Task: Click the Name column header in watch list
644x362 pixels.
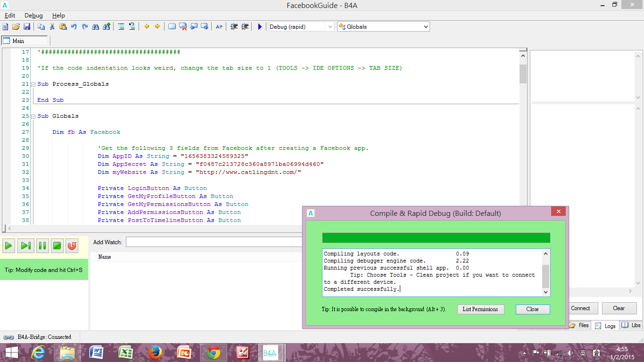Action: [x=105, y=257]
